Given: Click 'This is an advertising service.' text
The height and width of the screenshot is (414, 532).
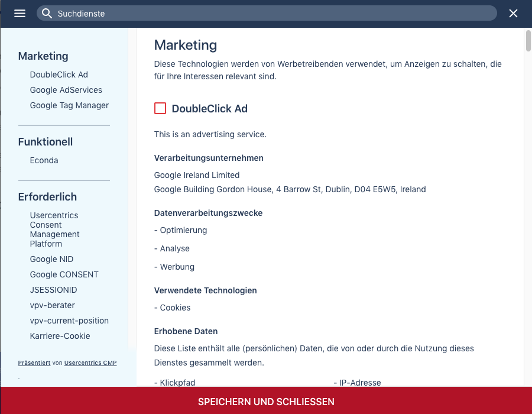Looking at the screenshot, I should click(210, 134).
